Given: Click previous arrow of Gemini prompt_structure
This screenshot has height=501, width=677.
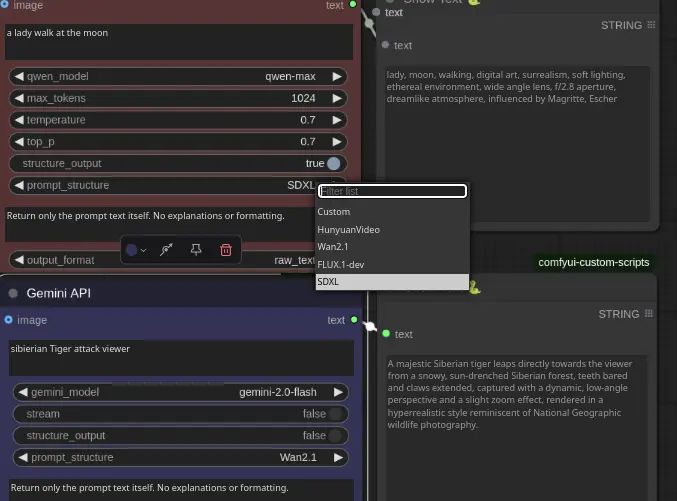Looking at the screenshot, I should coord(23,457).
